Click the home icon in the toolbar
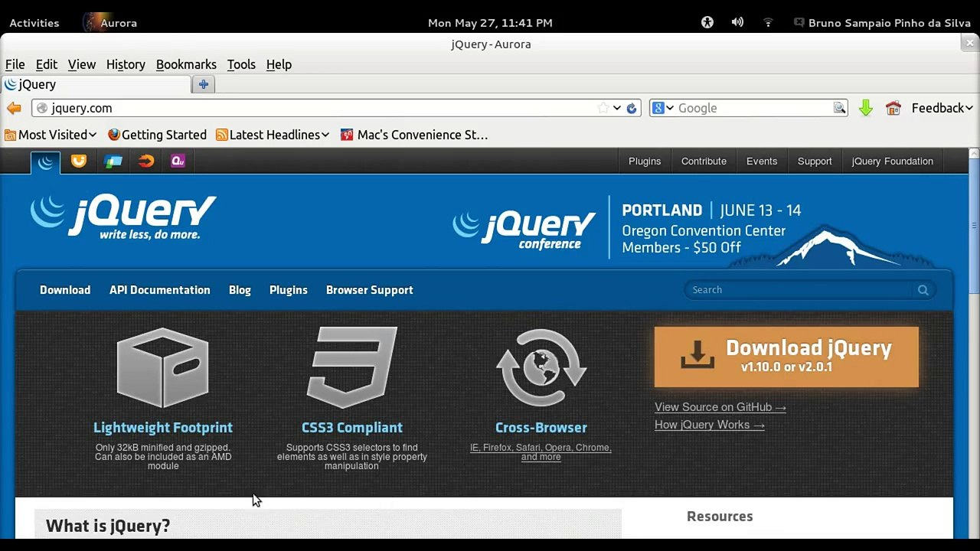980x551 pixels. [893, 108]
